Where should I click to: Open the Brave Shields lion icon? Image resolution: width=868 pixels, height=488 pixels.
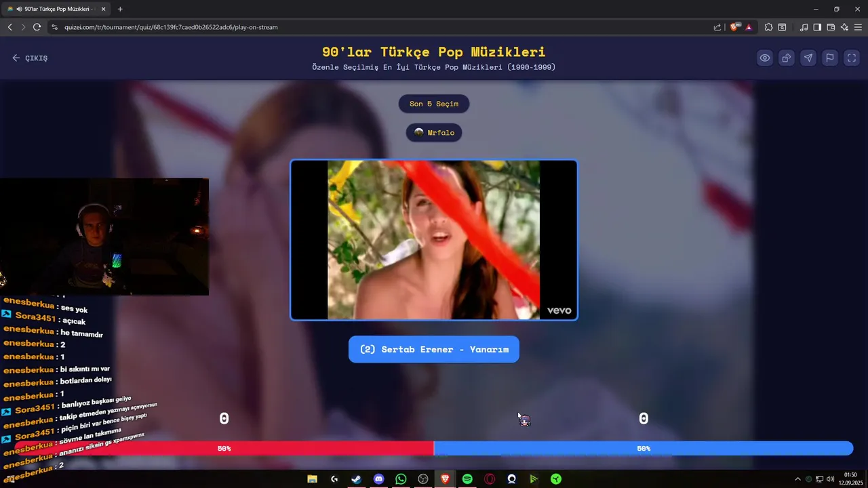[x=734, y=27]
